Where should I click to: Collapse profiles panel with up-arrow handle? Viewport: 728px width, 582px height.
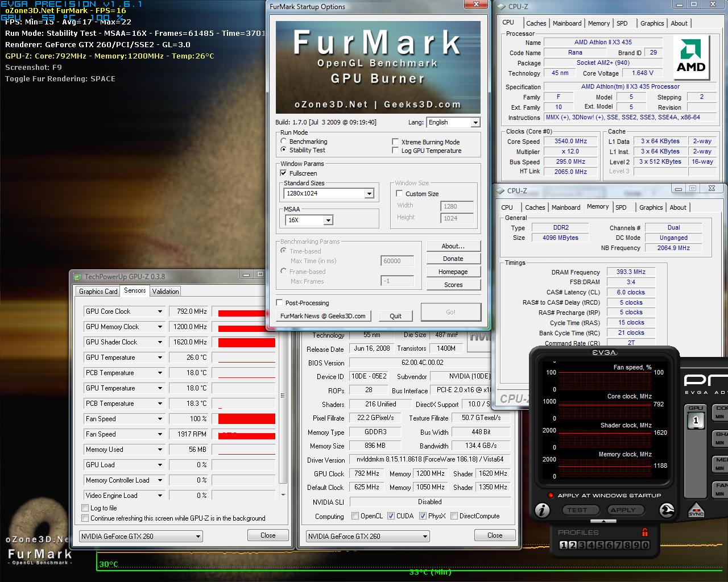(x=605, y=521)
